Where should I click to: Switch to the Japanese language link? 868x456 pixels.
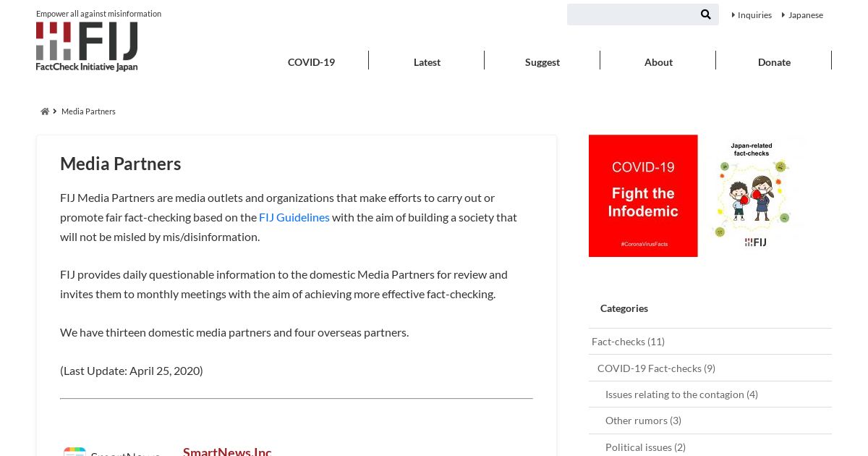805,14
